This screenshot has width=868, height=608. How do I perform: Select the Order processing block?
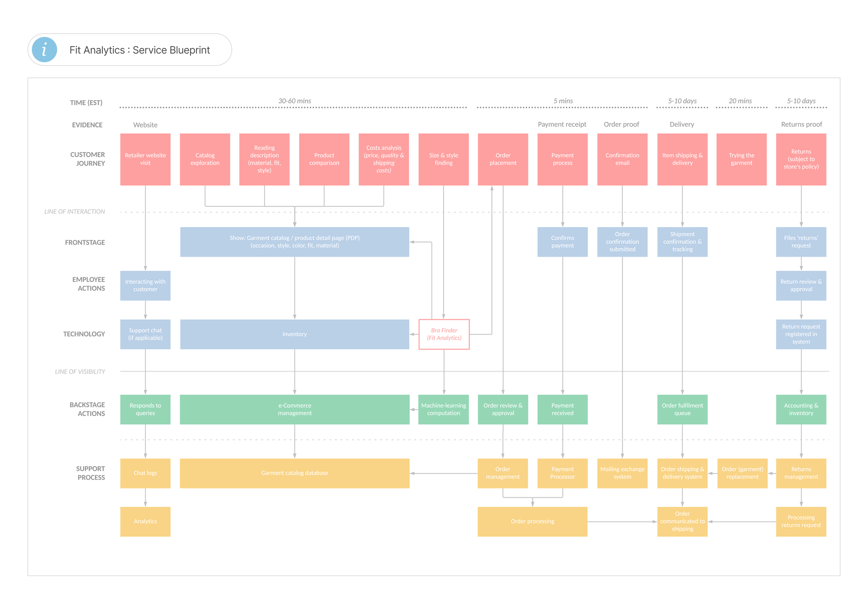pos(532,522)
